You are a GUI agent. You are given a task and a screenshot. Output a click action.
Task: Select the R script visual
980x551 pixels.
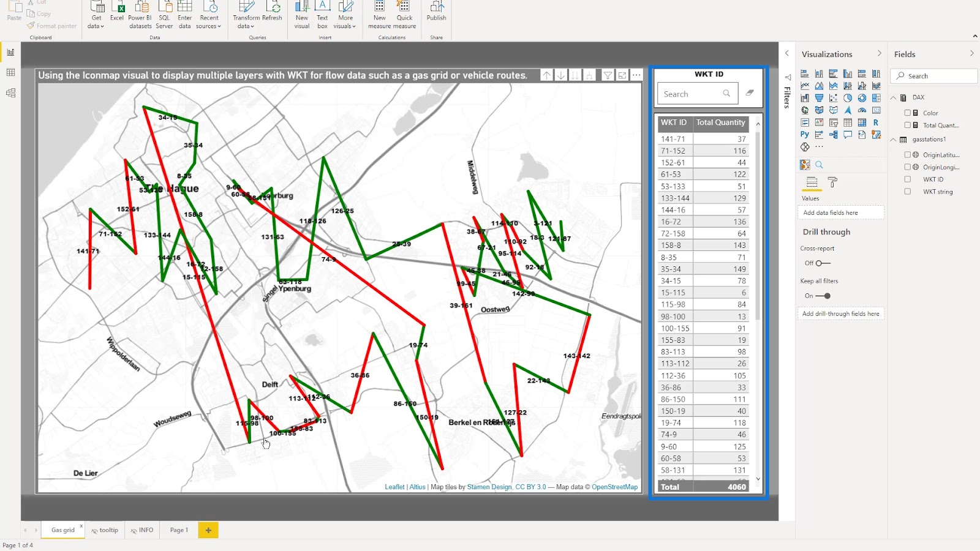[x=876, y=122]
